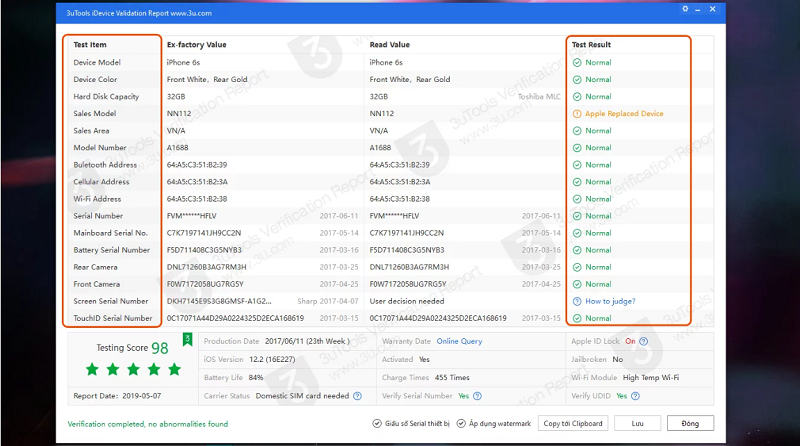Click the Test Result column header
The height and width of the screenshot is (446, 800).
(591, 45)
